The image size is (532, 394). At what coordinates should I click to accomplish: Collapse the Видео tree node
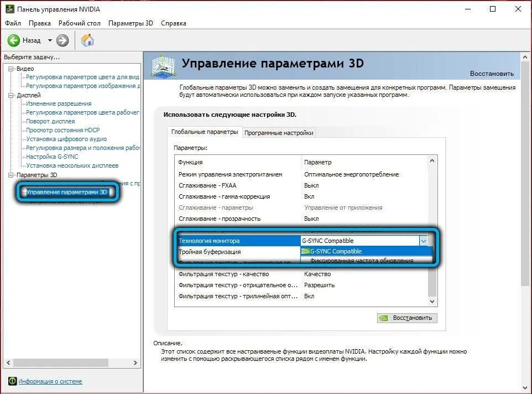(x=11, y=69)
